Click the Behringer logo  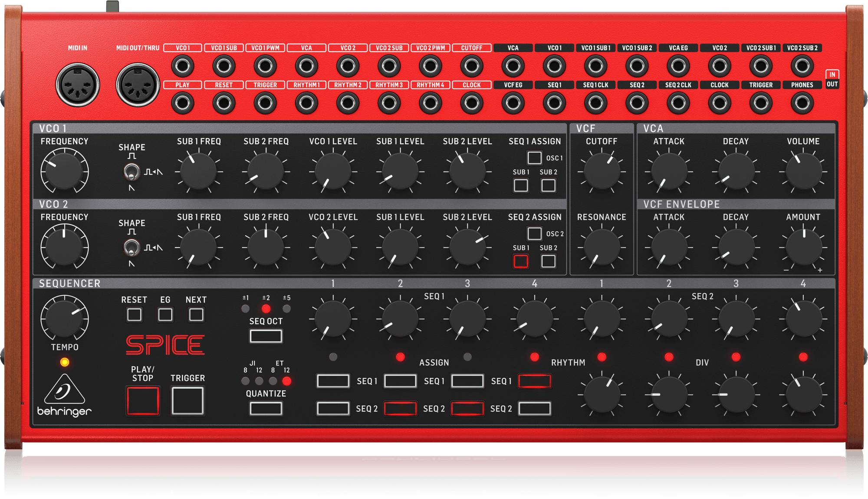click(x=64, y=395)
